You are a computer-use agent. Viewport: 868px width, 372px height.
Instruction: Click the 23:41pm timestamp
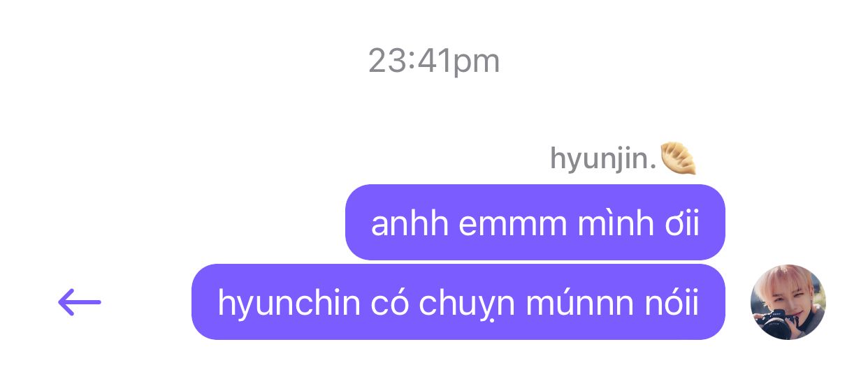click(x=434, y=61)
